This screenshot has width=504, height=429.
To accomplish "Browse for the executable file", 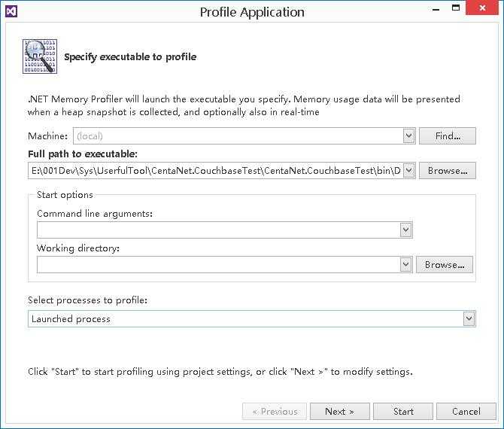I will [x=448, y=171].
